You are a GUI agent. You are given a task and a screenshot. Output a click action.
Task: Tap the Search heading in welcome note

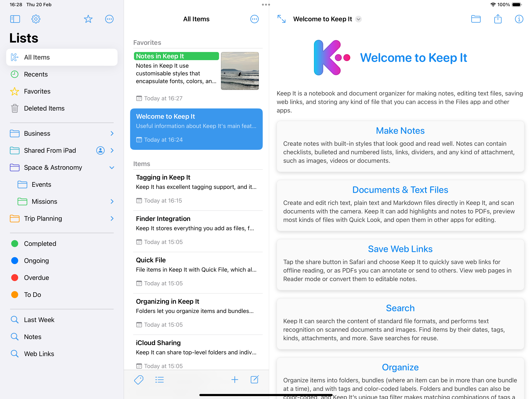click(x=400, y=308)
